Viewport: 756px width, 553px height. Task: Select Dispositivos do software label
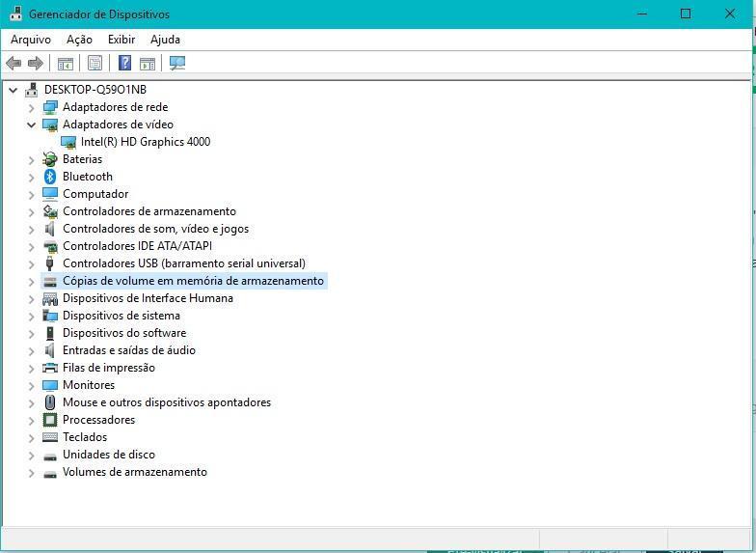[x=124, y=333]
